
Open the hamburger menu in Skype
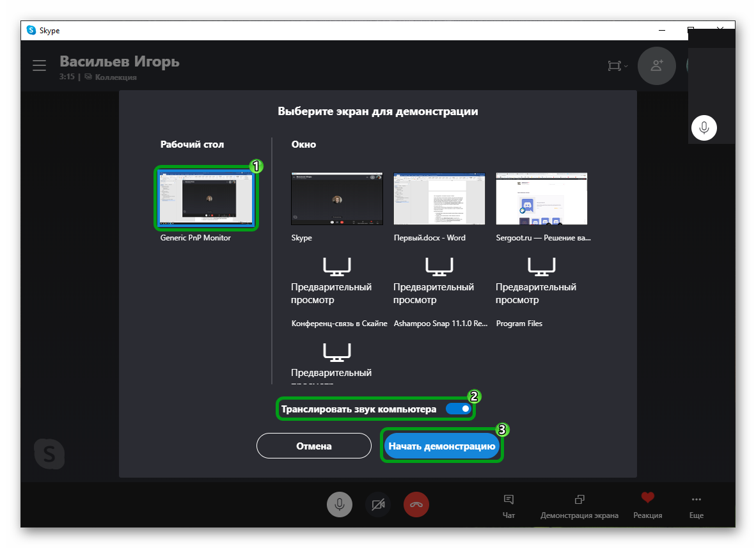tap(40, 65)
